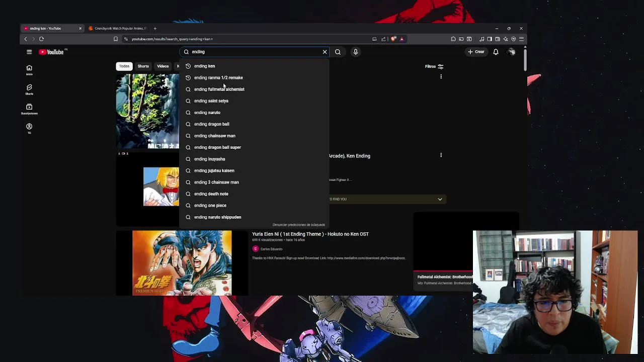Choose suggestion 'ending jujutsu kaisen'

click(x=254, y=170)
